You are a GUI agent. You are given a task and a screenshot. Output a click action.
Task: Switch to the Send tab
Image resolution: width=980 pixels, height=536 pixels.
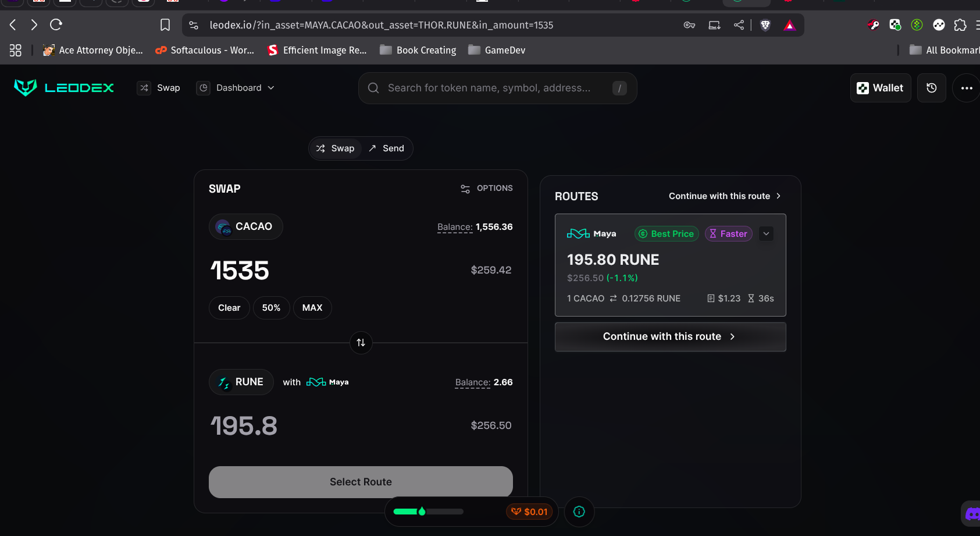click(386, 148)
